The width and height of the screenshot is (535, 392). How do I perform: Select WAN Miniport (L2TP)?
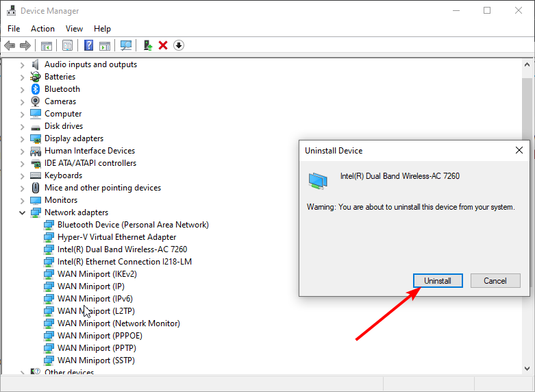pyautogui.click(x=96, y=310)
